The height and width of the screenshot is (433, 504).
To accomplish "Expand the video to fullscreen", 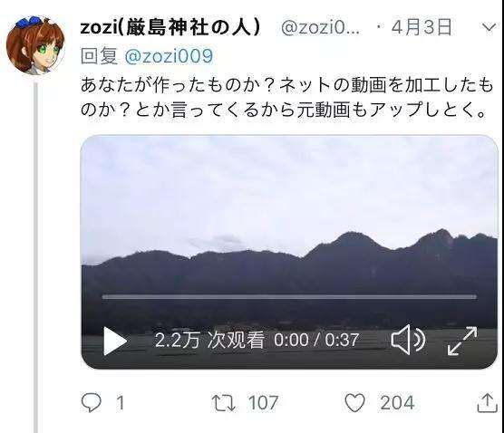I will point(462,341).
